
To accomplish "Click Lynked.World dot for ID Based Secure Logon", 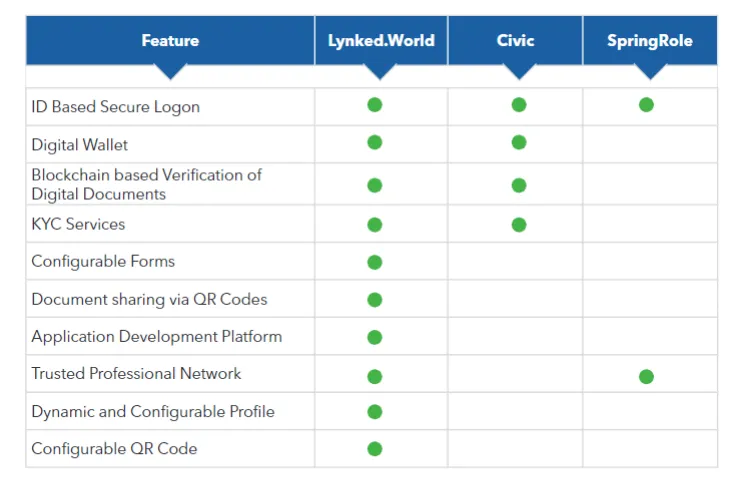I will click(375, 105).
